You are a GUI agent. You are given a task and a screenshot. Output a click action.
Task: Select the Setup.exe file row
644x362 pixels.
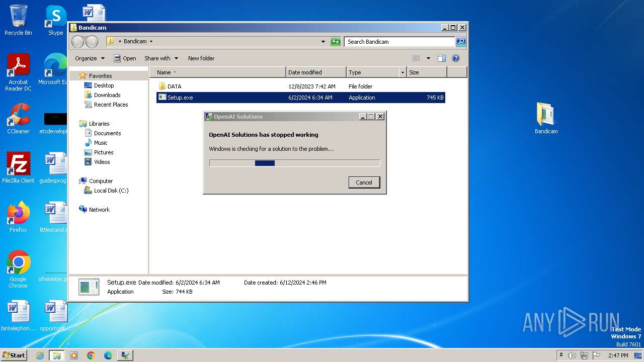point(301,98)
